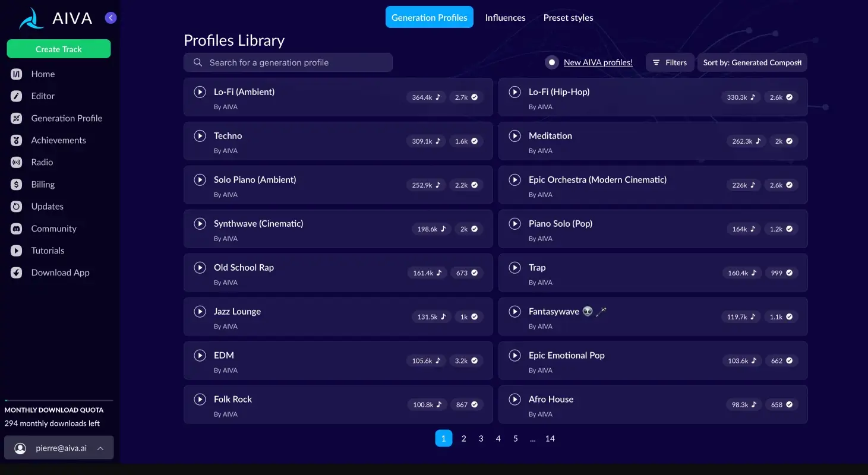Play the Lo-Fi (Ambient) profile preview
The height and width of the screenshot is (475, 868).
pos(200,92)
